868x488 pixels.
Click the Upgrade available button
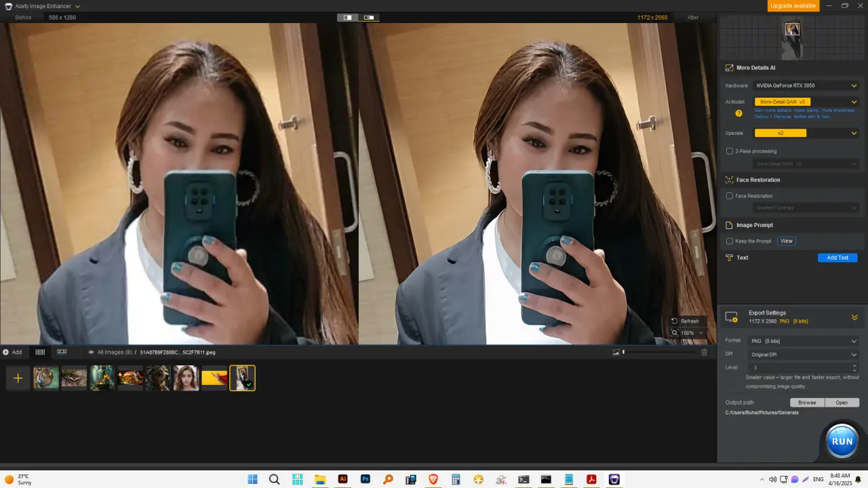click(793, 6)
